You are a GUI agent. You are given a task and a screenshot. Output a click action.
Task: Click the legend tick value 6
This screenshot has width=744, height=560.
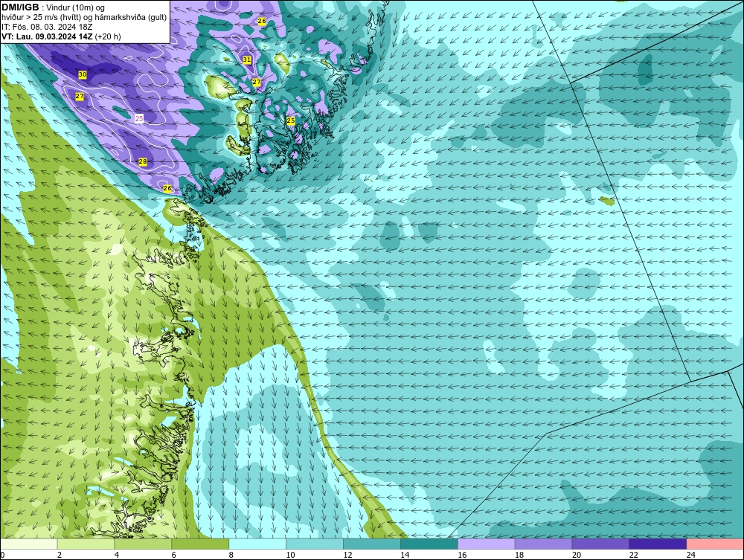pyautogui.click(x=173, y=555)
